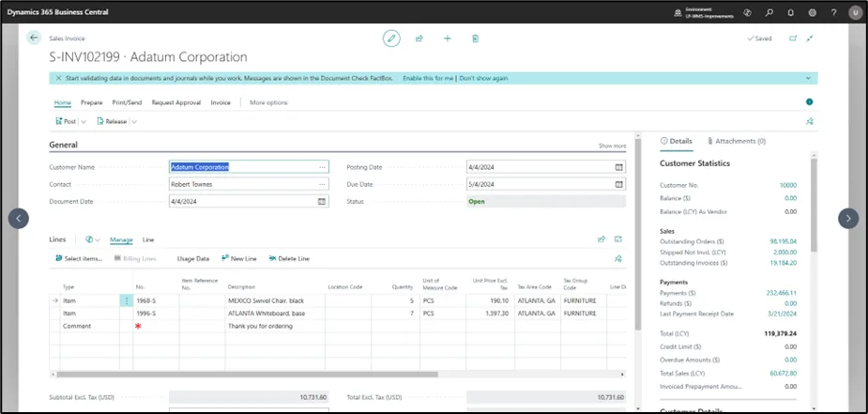Go to previous record arrow
This screenshot has height=414, width=868.
coord(18,218)
